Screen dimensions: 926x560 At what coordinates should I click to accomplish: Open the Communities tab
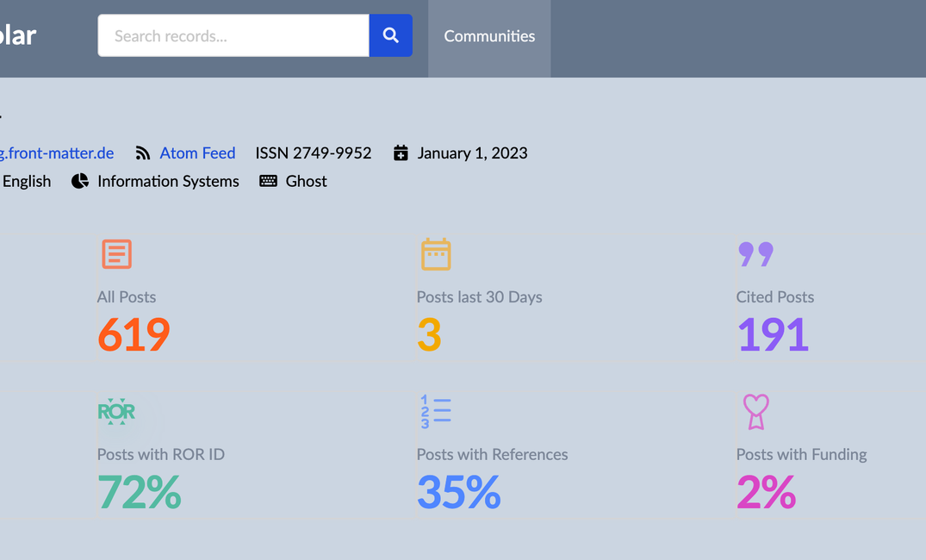click(x=489, y=36)
